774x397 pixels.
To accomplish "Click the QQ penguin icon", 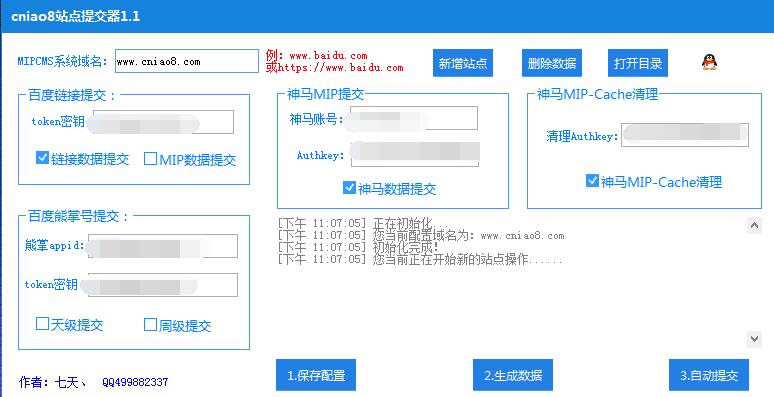I will [709, 62].
